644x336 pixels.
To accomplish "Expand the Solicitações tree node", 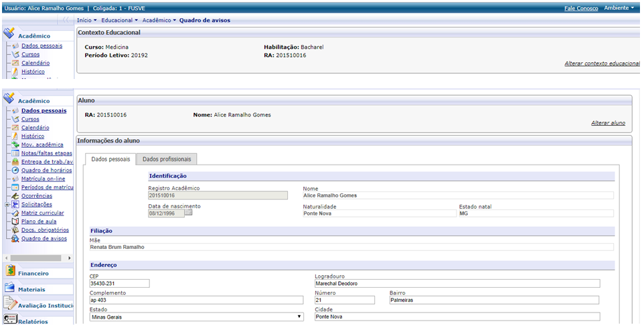I will pyautogui.click(x=7, y=205).
